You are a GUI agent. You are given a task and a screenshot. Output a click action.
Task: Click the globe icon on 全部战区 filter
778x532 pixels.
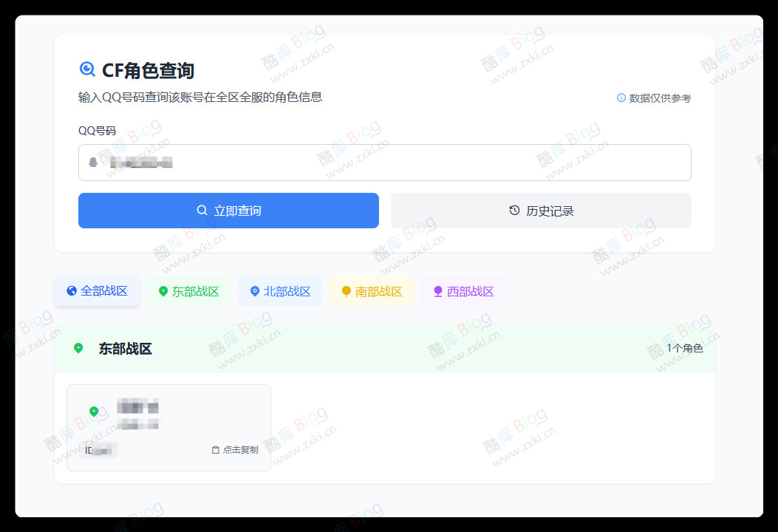(x=72, y=291)
